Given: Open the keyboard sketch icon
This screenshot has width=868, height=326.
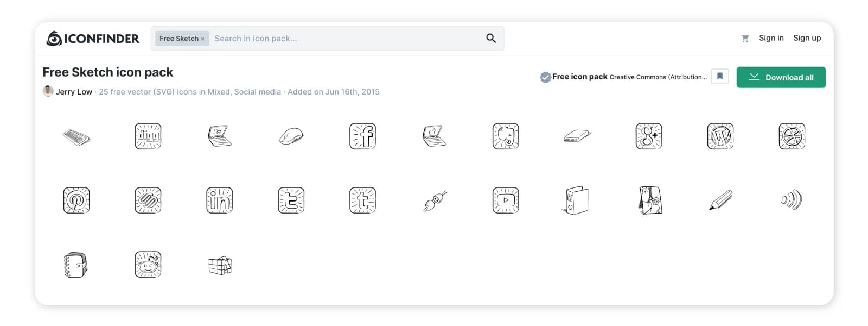Looking at the screenshot, I should tap(76, 136).
